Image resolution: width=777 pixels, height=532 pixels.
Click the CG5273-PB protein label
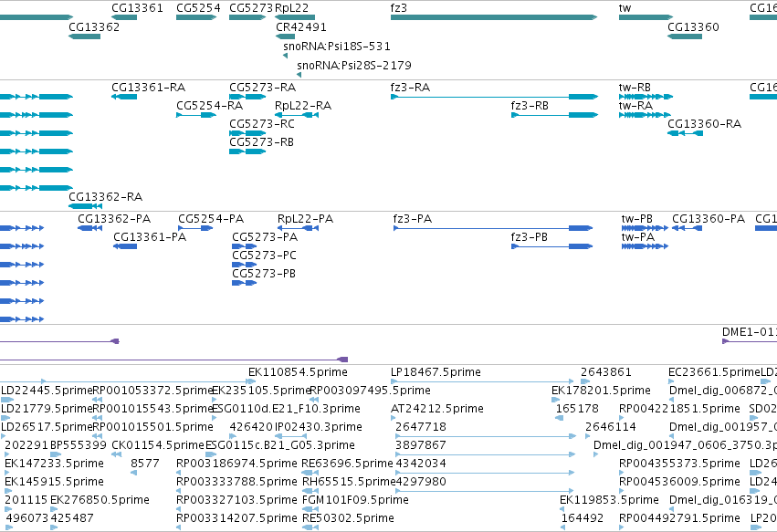point(264,274)
